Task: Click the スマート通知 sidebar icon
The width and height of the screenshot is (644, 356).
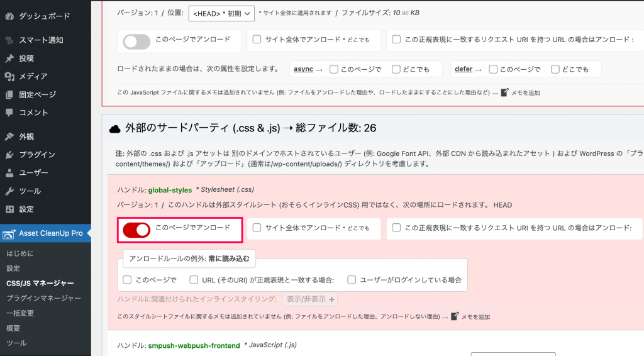Action: tap(9, 40)
